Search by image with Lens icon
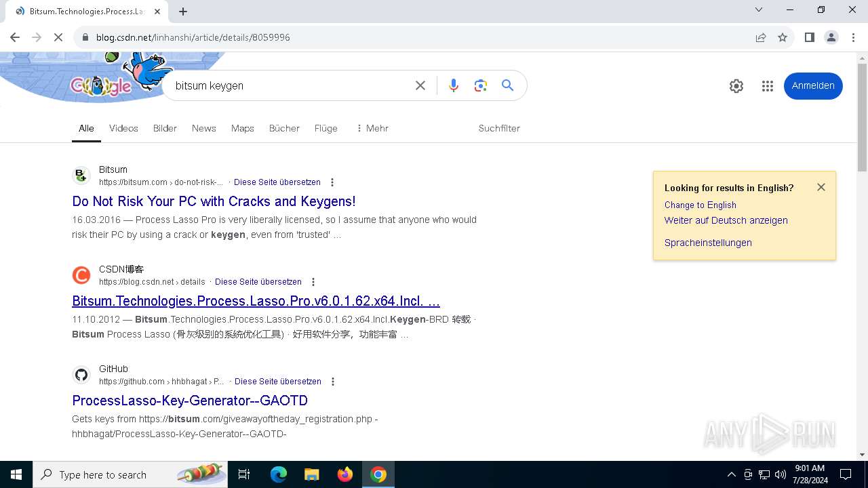This screenshot has width=868, height=488. pyautogui.click(x=481, y=85)
